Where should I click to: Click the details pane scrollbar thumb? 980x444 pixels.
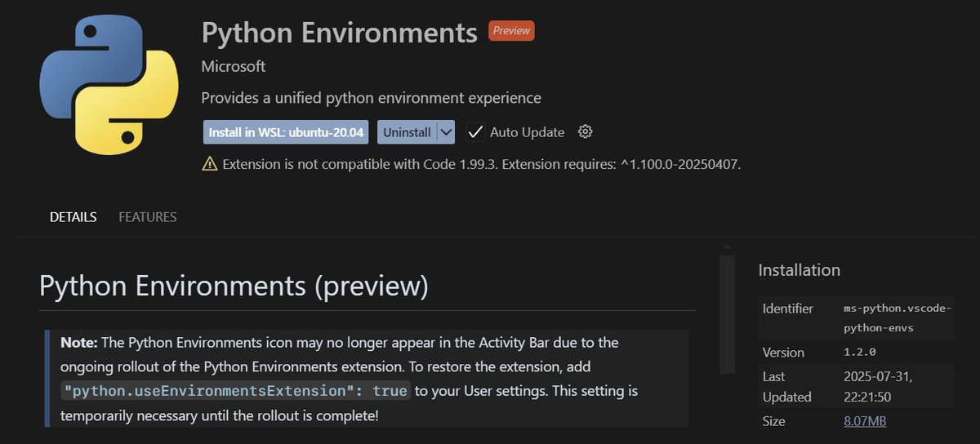pos(727,314)
